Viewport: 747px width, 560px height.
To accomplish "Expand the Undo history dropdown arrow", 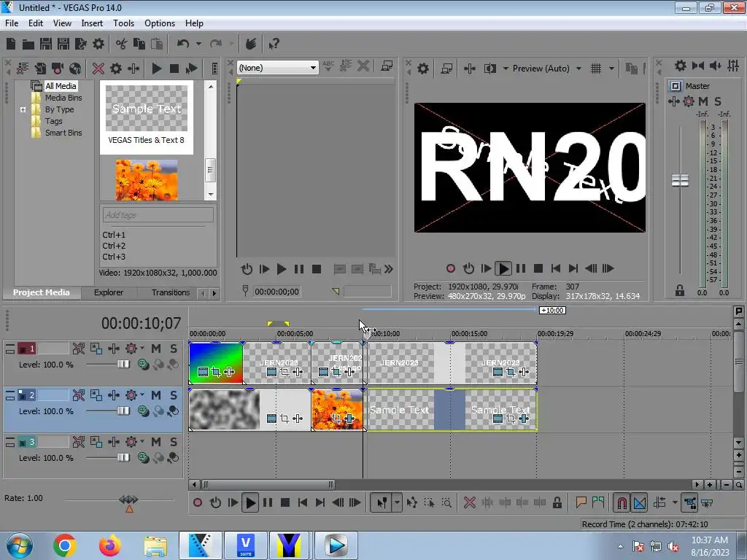I will click(x=198, y=44).
